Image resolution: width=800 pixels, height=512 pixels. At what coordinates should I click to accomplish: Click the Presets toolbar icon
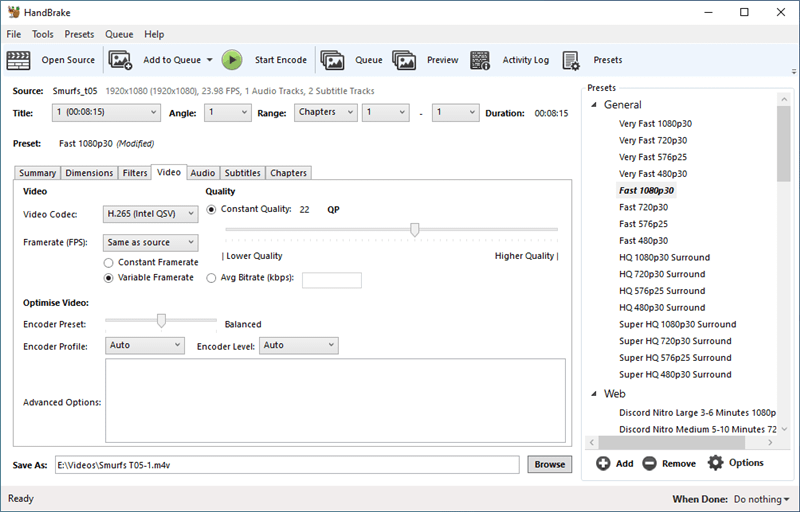click(x=571, y=60)
